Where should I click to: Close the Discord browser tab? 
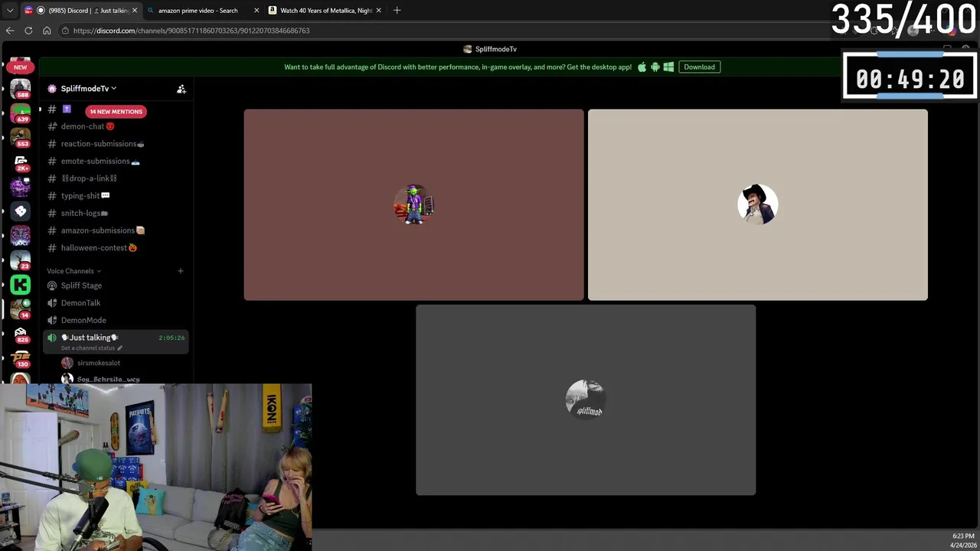pyautogui.click(x=135, y=10)
